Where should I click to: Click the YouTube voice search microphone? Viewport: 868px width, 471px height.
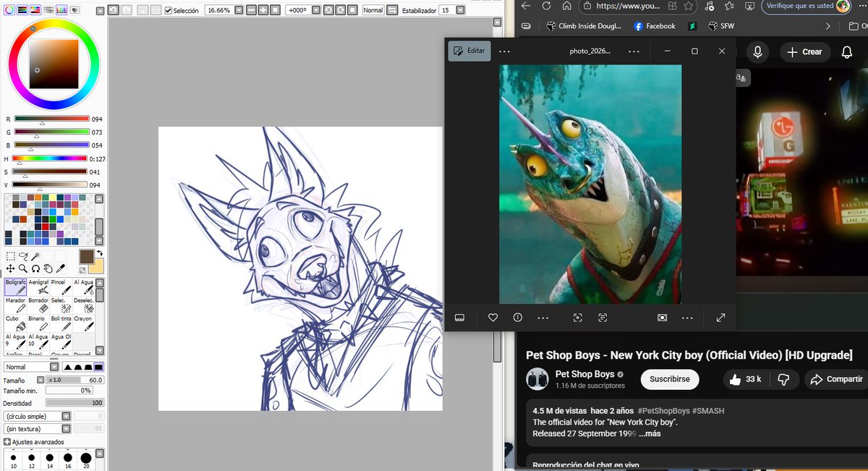point(757,52)
